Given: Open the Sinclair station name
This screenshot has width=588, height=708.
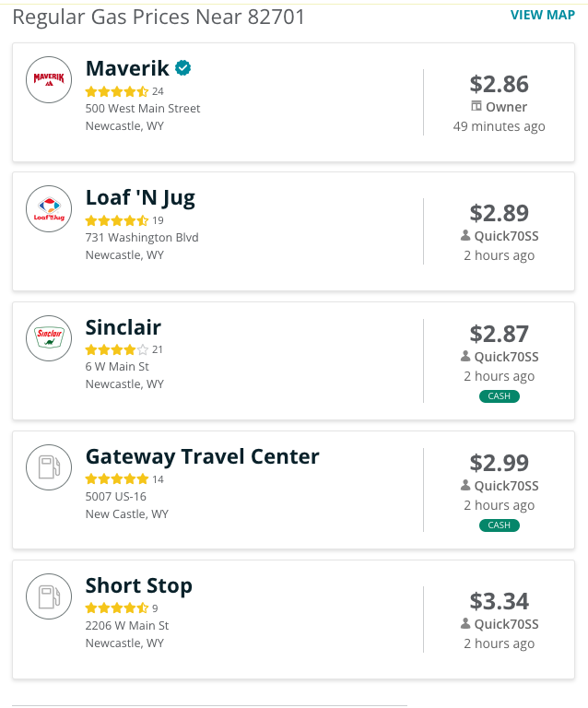Looking at the screenshot, I should 123,327.
